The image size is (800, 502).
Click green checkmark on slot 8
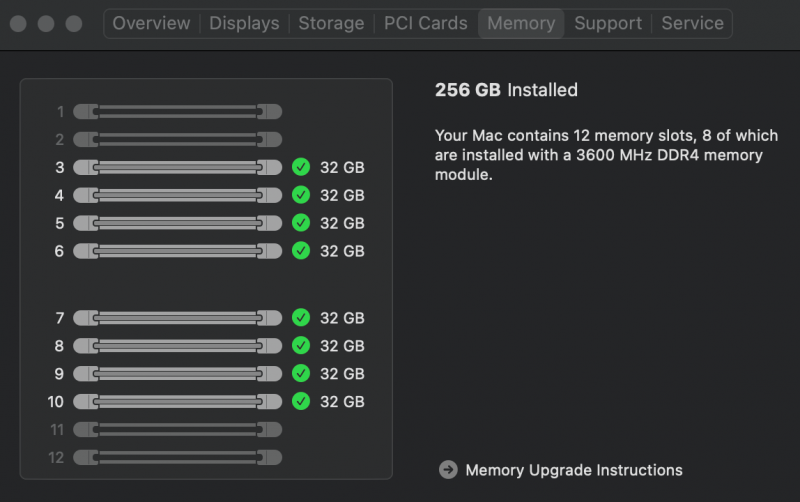click(301, 346)
